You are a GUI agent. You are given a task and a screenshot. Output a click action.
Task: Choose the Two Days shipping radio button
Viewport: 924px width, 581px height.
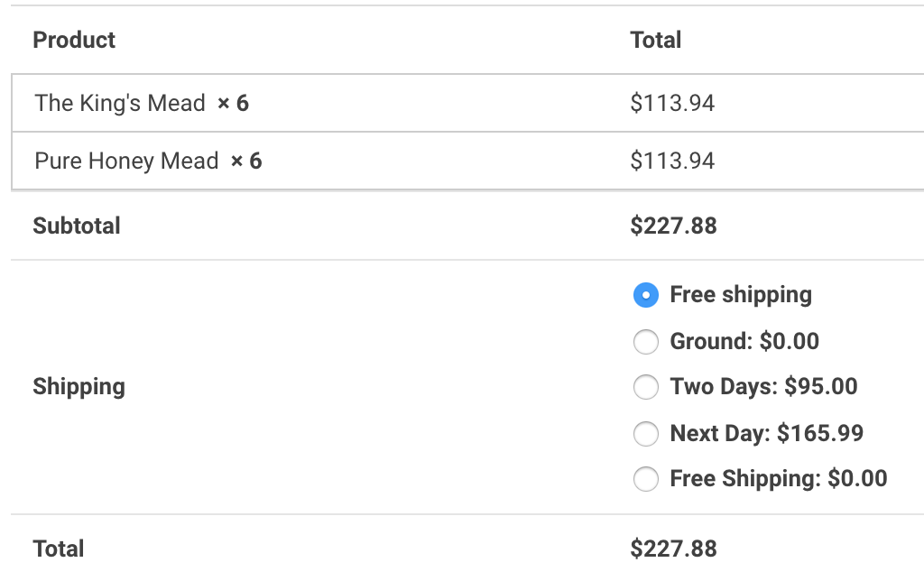pos(646,387)
